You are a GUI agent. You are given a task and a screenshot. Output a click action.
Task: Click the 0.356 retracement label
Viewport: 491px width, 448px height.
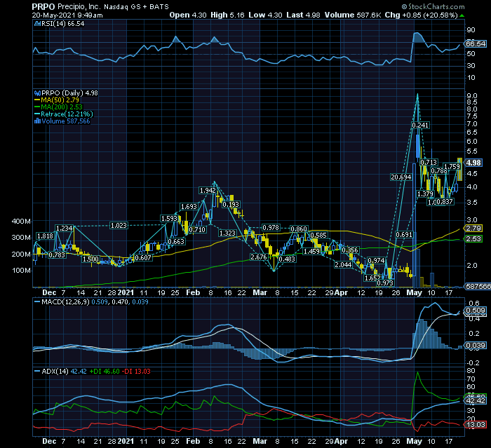tap(350, 250)
